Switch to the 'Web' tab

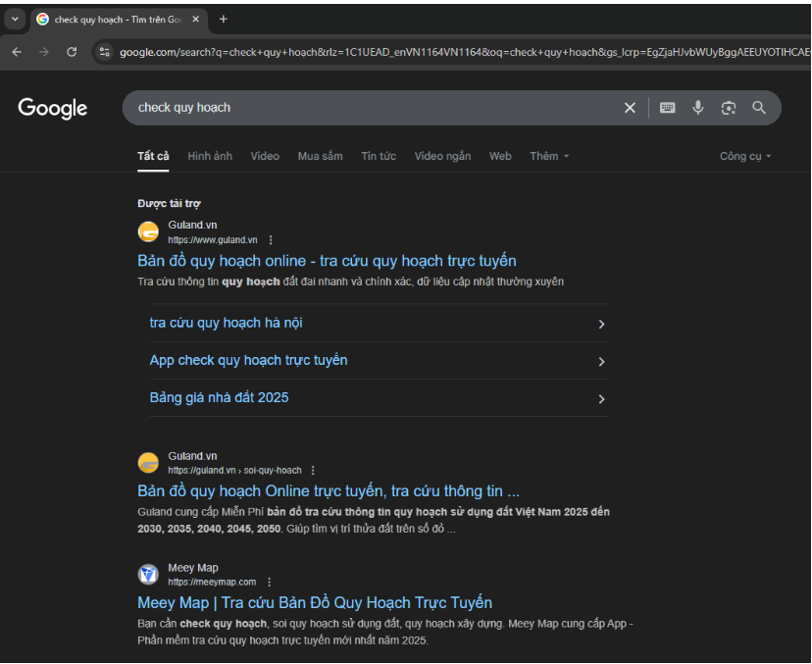500,156
